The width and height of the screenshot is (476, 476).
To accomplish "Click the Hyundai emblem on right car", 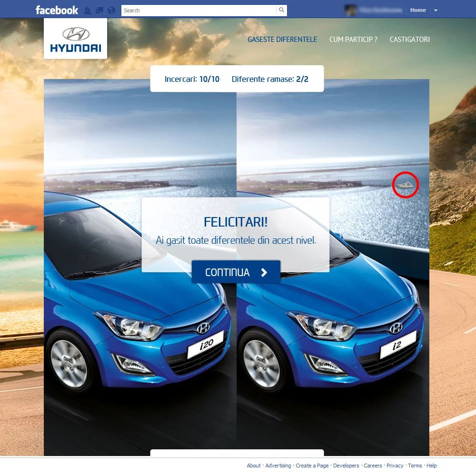I will (x=396, y=327).
